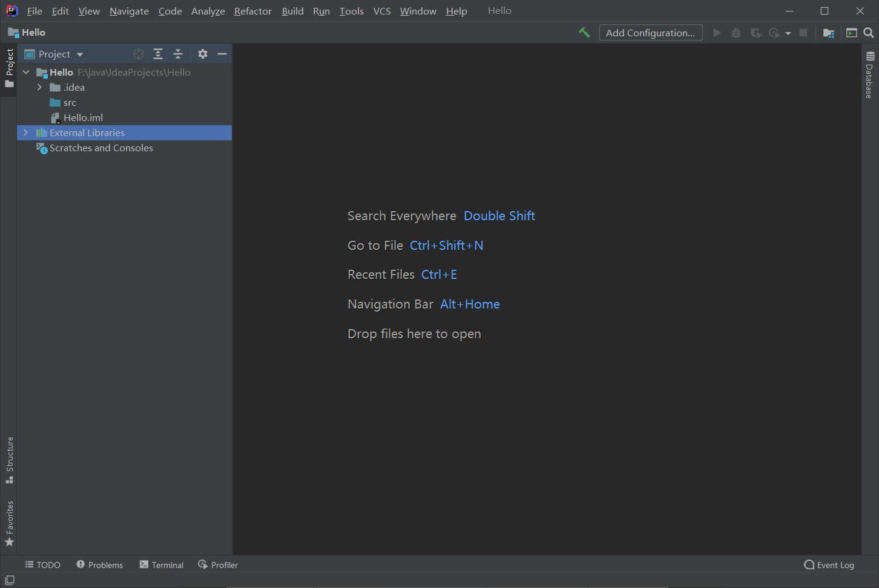Open the Refactor menu
The image size is (879, 588).
[x=252, y=11]
